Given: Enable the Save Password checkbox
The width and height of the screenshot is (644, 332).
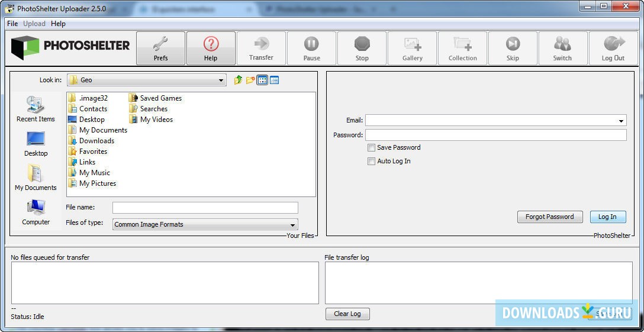Looking at the screenshot, I should click(371, 147).
